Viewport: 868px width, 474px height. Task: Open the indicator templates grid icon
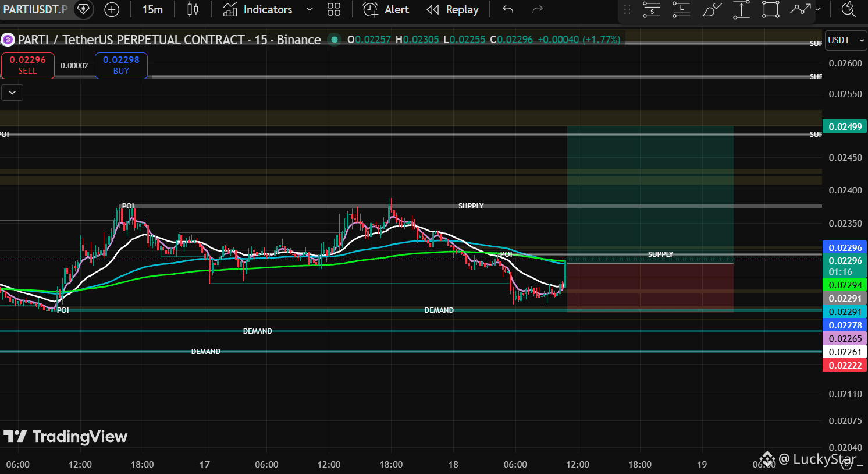pyautogui.click(x=334, y=9)
